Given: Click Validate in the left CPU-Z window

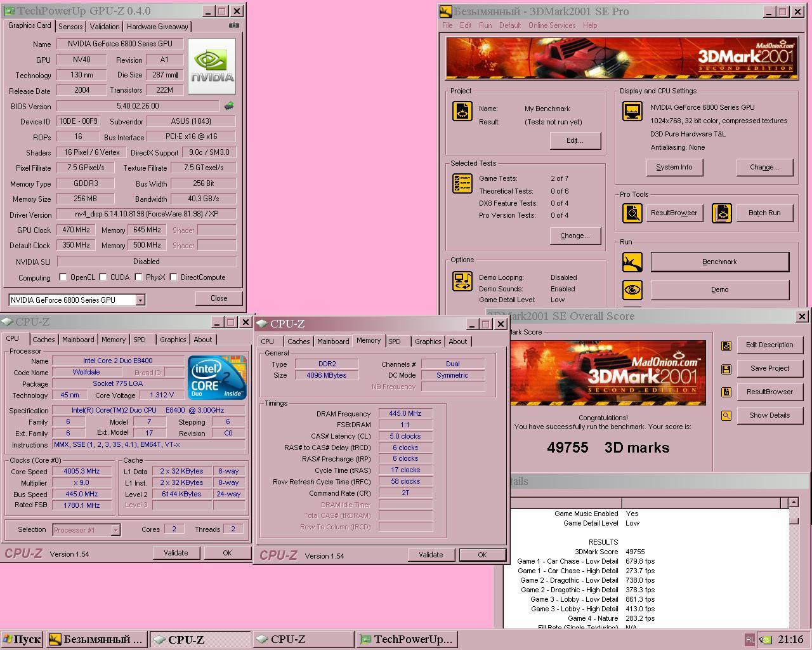Looking at the screenshot, I should (176, 553).
